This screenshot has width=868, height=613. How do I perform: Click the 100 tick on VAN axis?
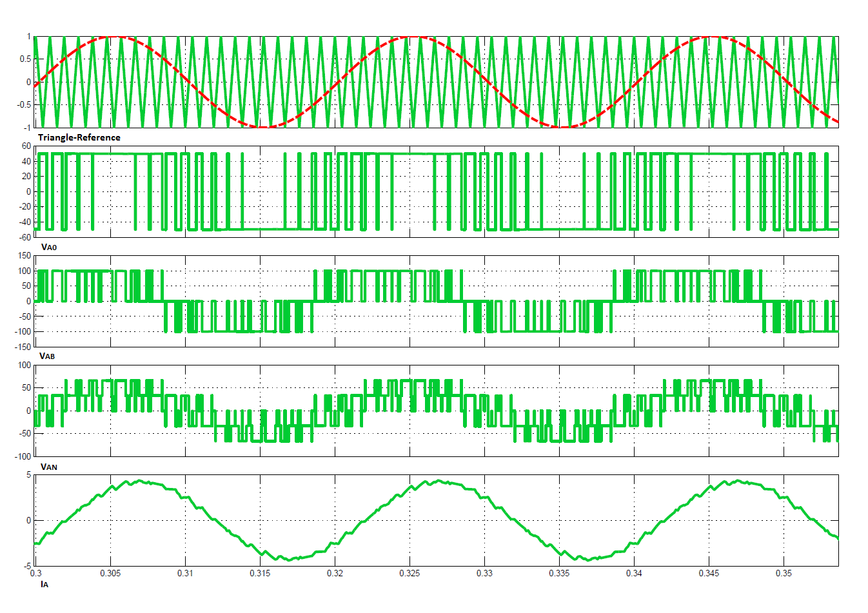point(25,365)
